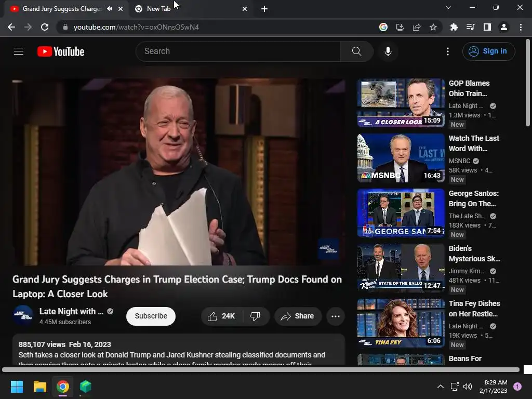
Task: Like the video with thumbs up
Action: click(221, 316)
